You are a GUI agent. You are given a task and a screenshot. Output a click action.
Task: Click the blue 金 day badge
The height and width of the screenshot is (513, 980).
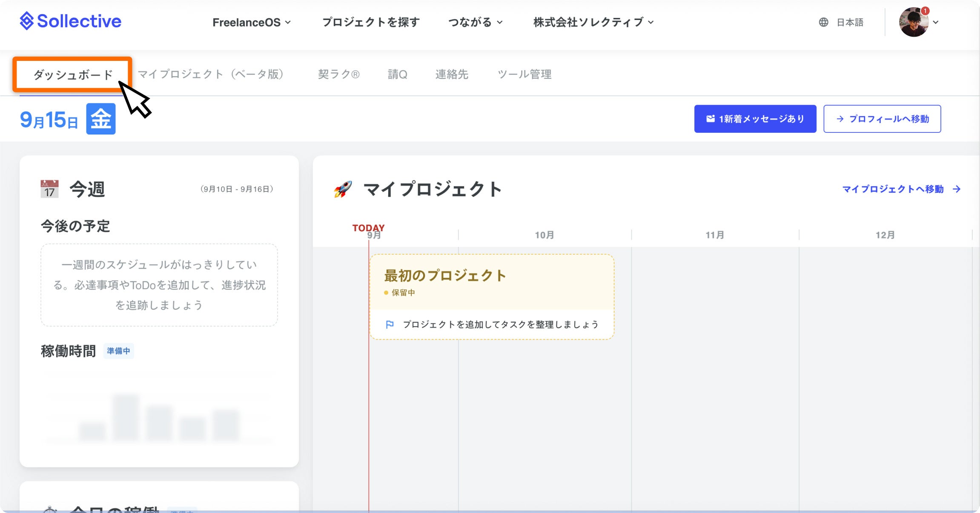(101, 119)
